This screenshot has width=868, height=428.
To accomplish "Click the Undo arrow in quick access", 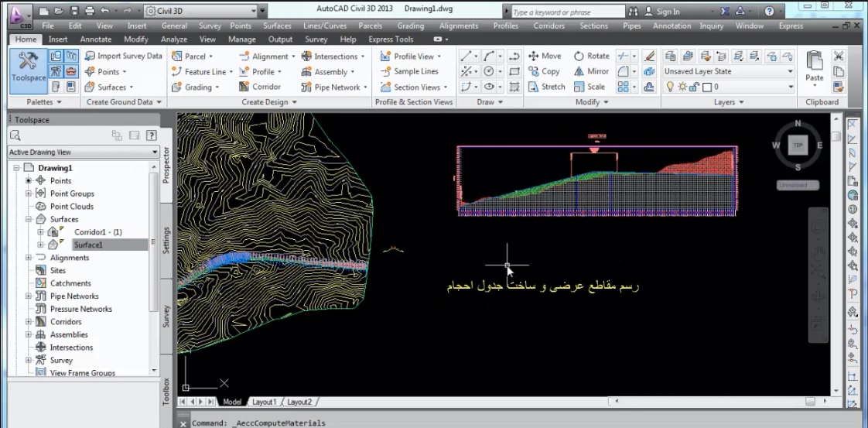I will click(106, 11).
